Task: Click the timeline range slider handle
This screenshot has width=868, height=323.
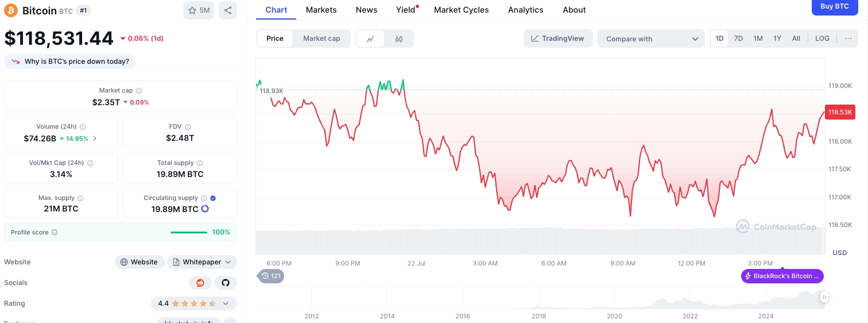Action: coord(824,297)
